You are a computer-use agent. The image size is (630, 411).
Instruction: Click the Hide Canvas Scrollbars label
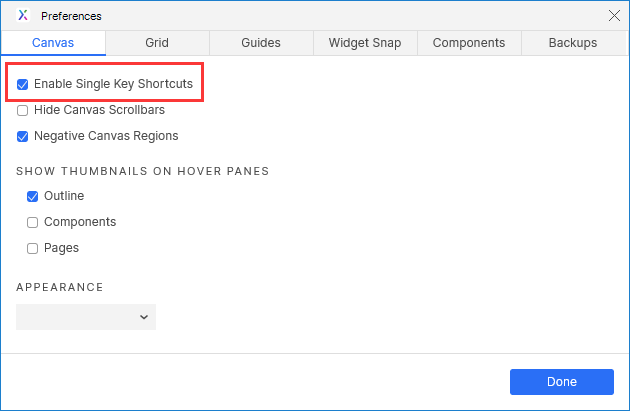(x=99, y=110)
